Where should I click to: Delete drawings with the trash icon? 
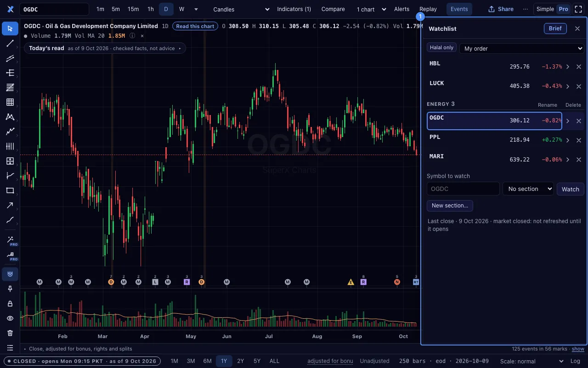click(10, 333)
